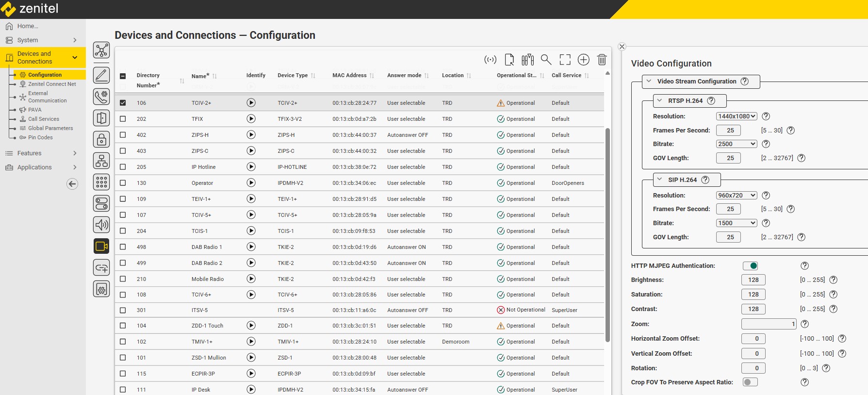868x395 pixels.
Task: Collapse the Video Stream Configuration section
Action: (x=649, y=81)
